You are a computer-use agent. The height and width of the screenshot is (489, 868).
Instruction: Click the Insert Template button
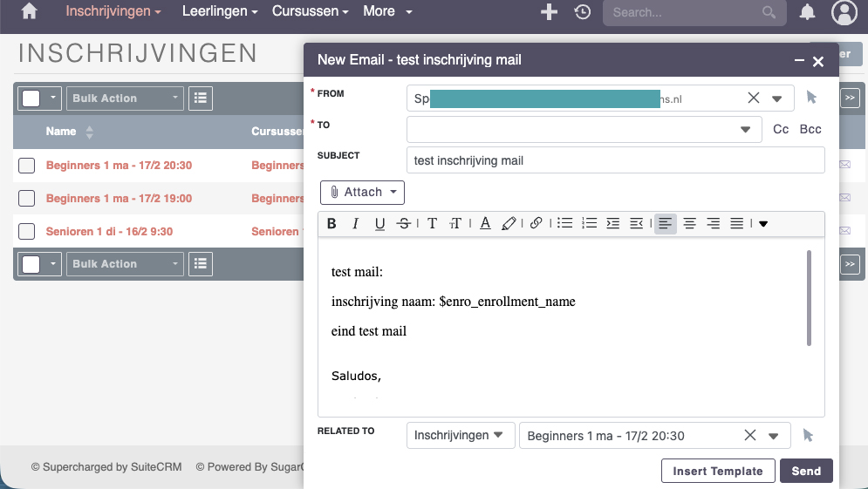(x=718, y=471)
